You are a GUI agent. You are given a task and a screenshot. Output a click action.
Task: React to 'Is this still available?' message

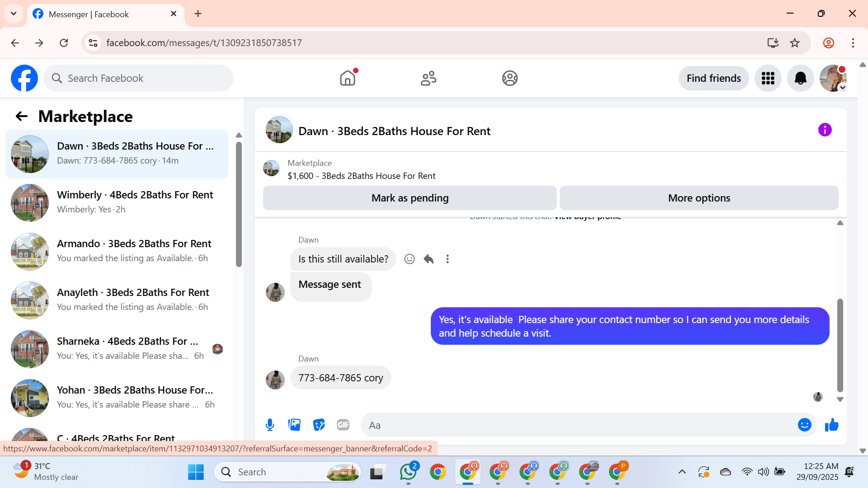410,259
